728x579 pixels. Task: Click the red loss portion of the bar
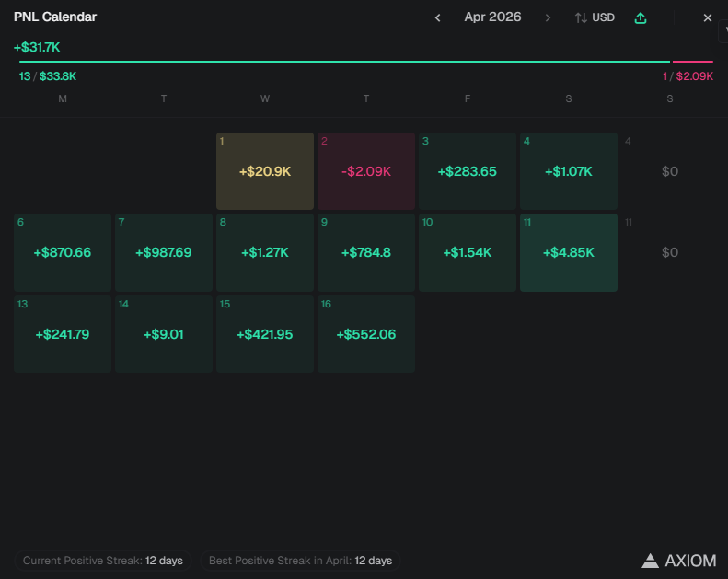[693, 62]
